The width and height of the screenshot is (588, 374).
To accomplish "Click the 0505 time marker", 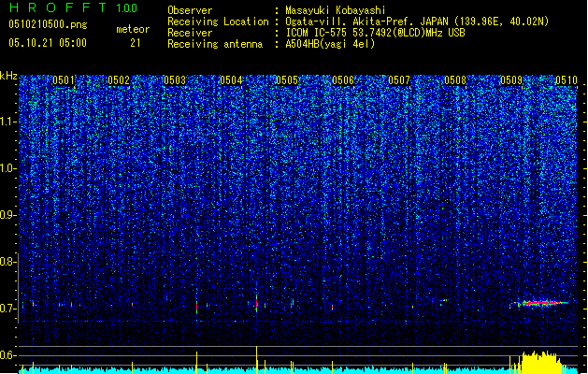I will (x=287, y=80).
